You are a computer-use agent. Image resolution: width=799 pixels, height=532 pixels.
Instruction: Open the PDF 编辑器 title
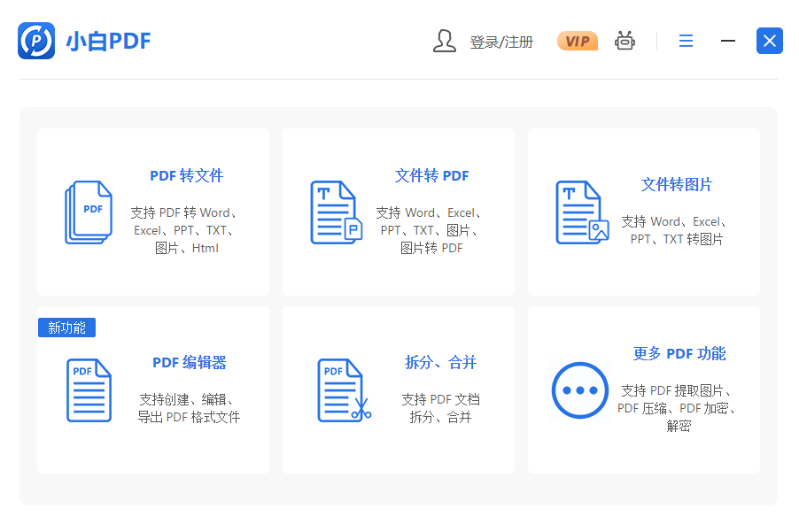[x=190, y=362]
